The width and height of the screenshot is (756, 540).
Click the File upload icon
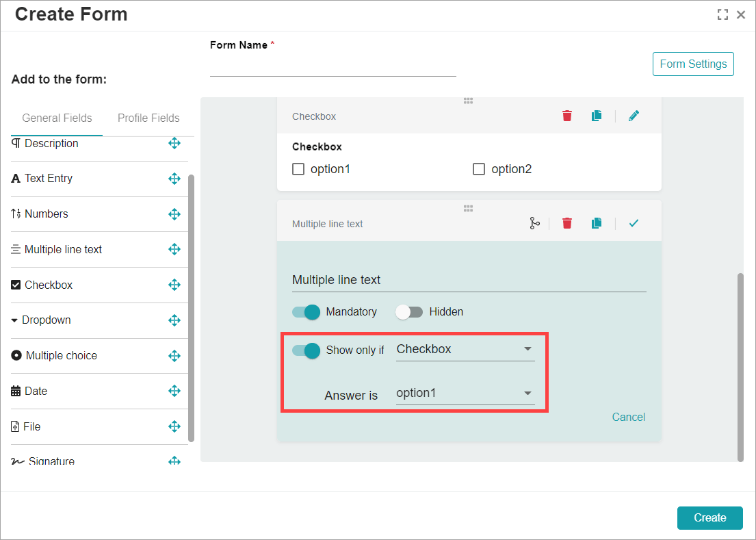pyautogui.click(x=15, y=426)
